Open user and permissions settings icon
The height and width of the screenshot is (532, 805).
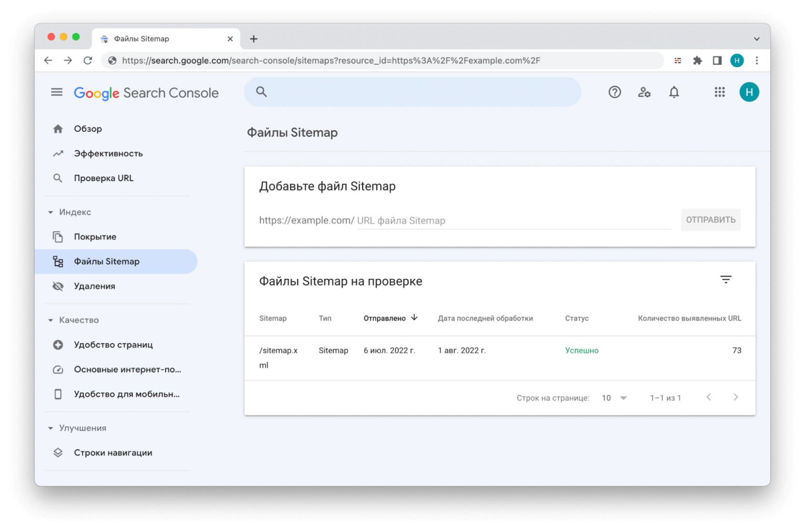click(644, 92)
